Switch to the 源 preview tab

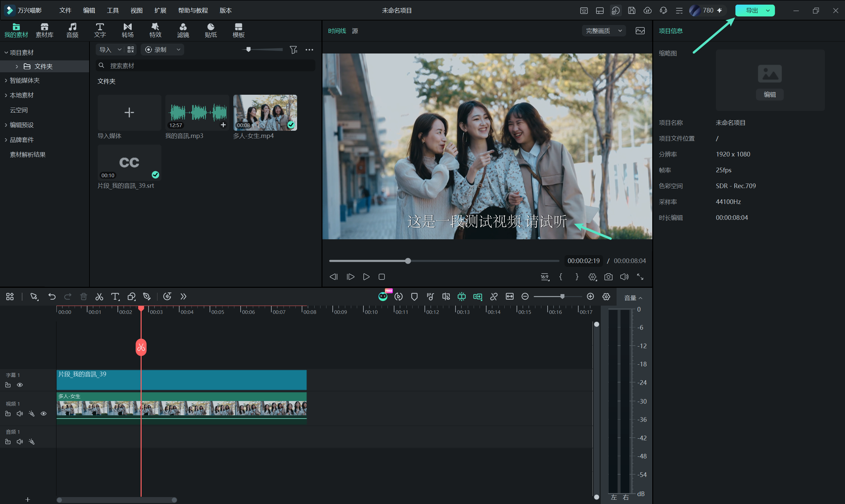[x=355, y=31]
